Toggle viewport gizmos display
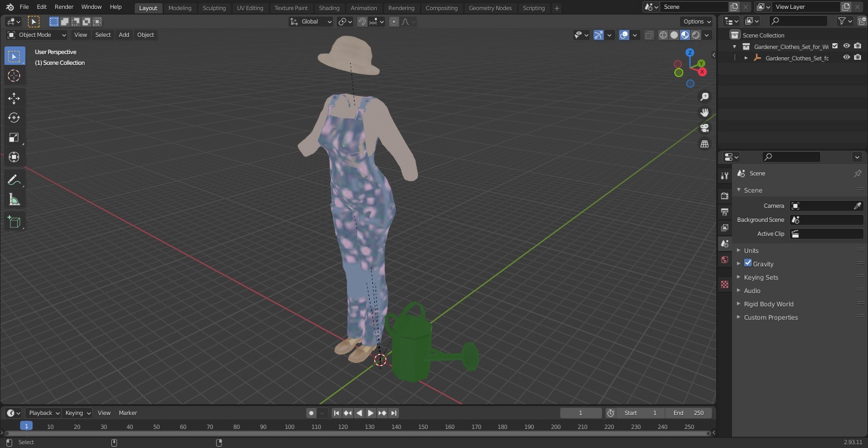Viewport: 868px width, 448px height. pyautogui.click(x=599, y=35)
